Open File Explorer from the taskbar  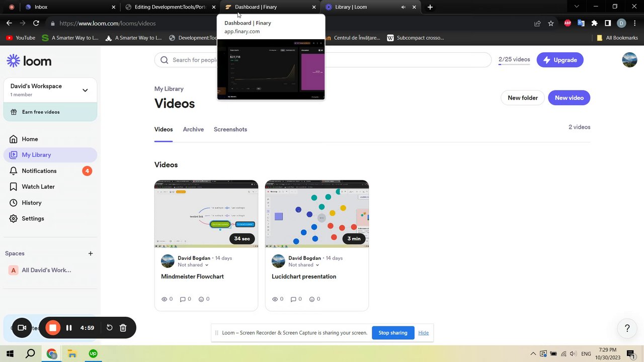click(71, 353)
